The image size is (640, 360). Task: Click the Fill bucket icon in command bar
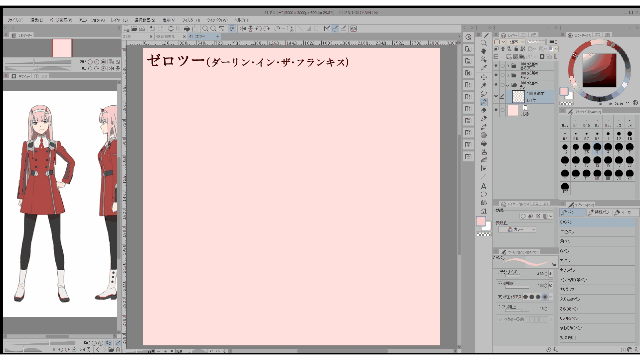pyautogui.click(x=187, y=29)
